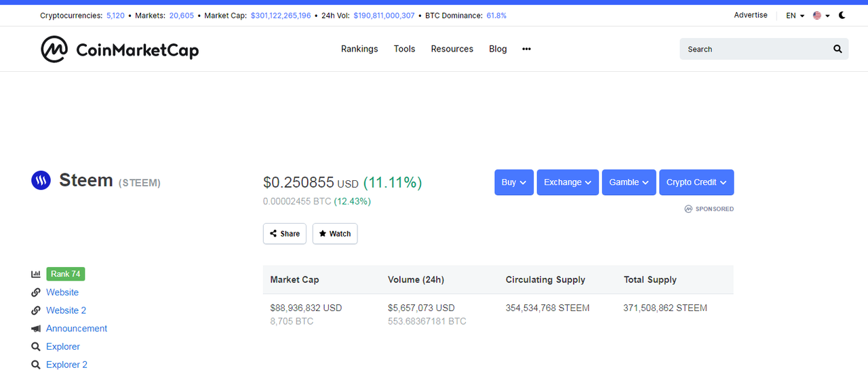Click the sponsored badge icon
Screen dimensions: 868x372
click(x=688, y=209)
